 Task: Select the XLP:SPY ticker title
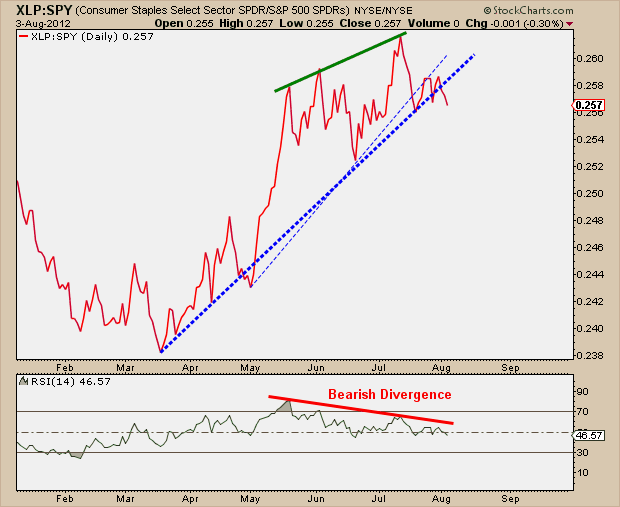click(x=44, y=10)
